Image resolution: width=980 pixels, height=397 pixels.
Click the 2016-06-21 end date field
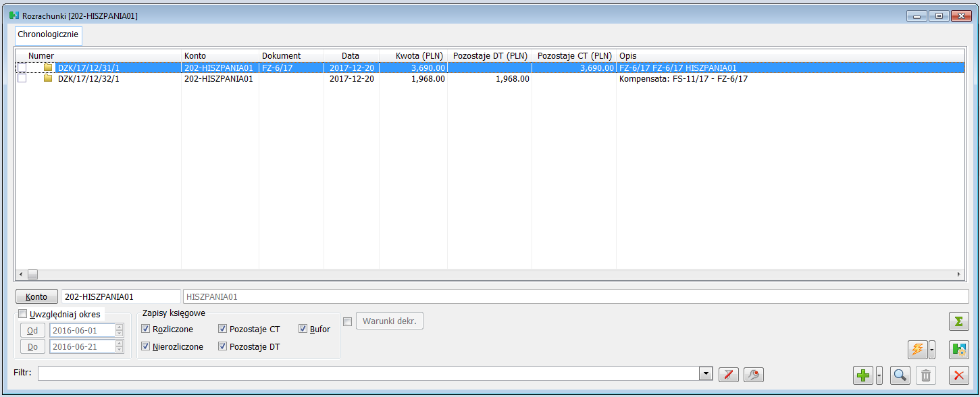pyautogui.click(x=82, y=346)
